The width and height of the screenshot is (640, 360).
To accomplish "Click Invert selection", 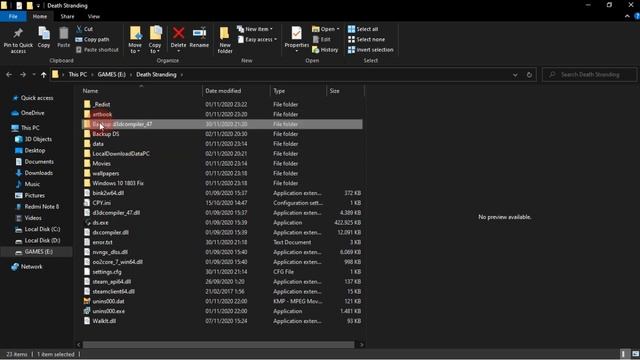I will (370, 50).
